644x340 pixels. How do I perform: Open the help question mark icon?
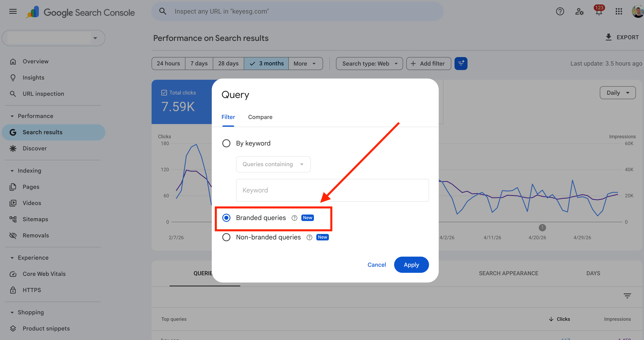[x=560, y=12]
